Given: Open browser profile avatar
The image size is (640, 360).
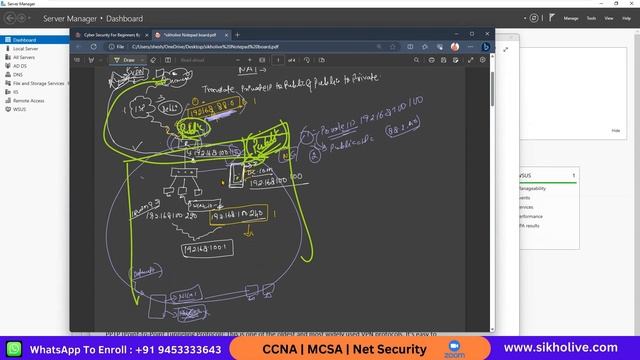Looking at the screenshot, I should click(455, 47).
